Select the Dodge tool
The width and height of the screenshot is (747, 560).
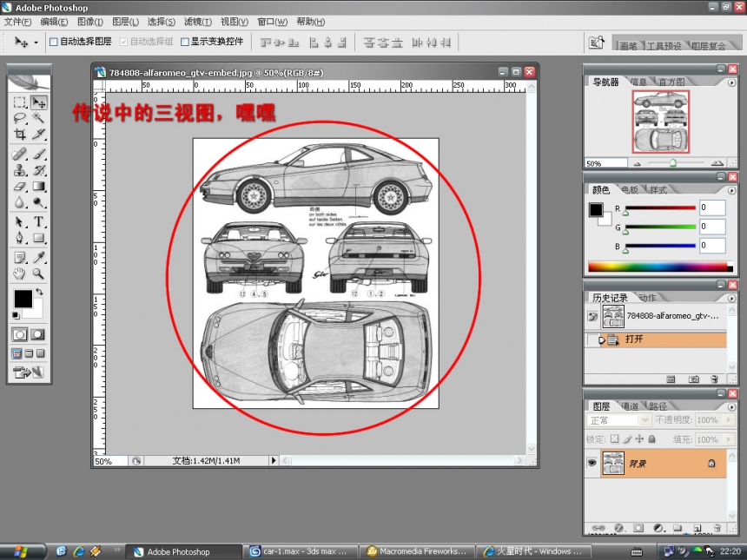point(38,202)
